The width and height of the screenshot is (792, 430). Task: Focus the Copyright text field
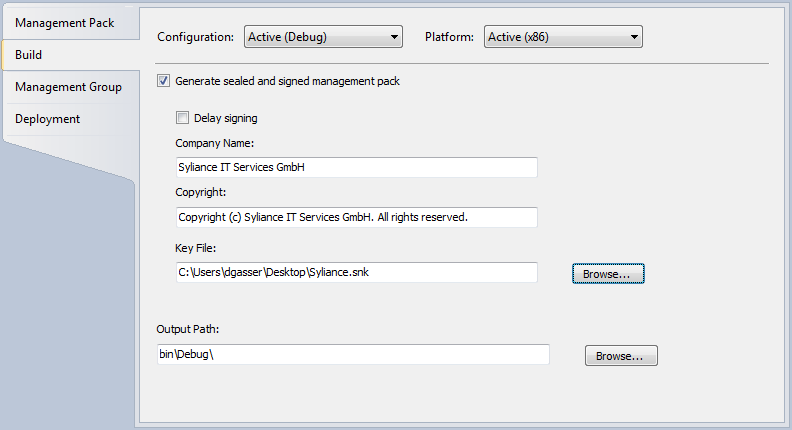pos(355,217)
